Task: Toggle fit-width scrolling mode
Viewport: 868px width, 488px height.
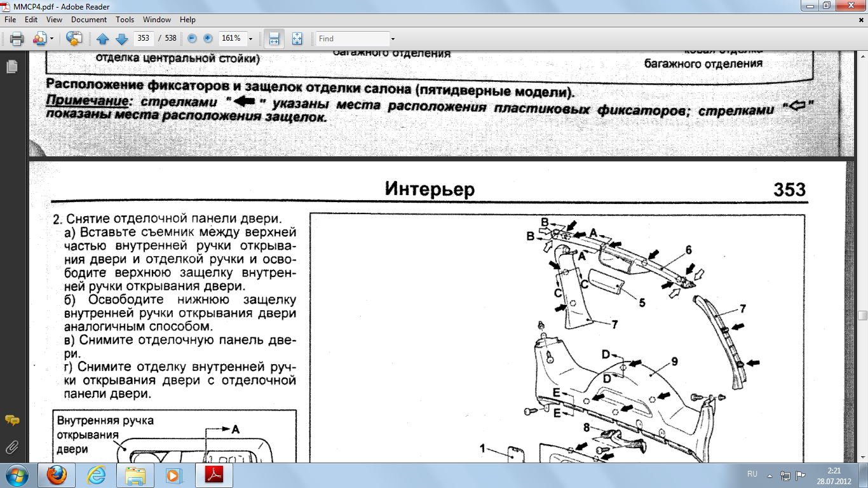Action: pyautogui.click(x=274, y=39)
